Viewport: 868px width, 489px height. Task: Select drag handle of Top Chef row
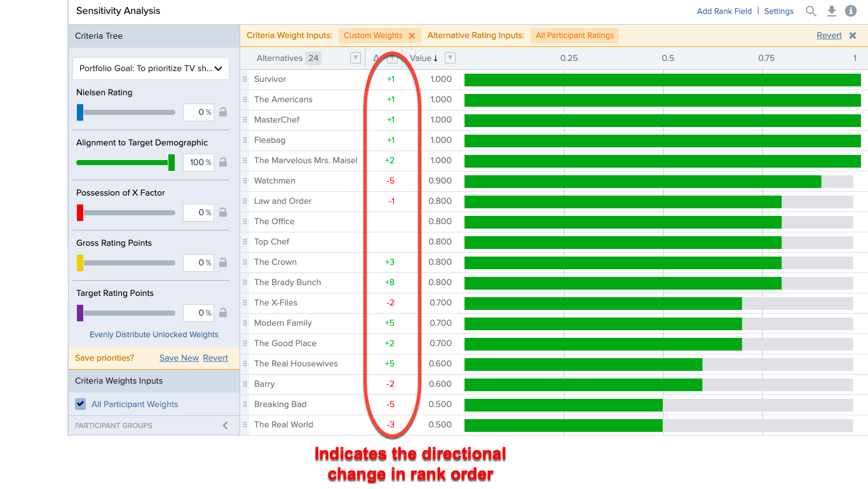click(245, 242)
